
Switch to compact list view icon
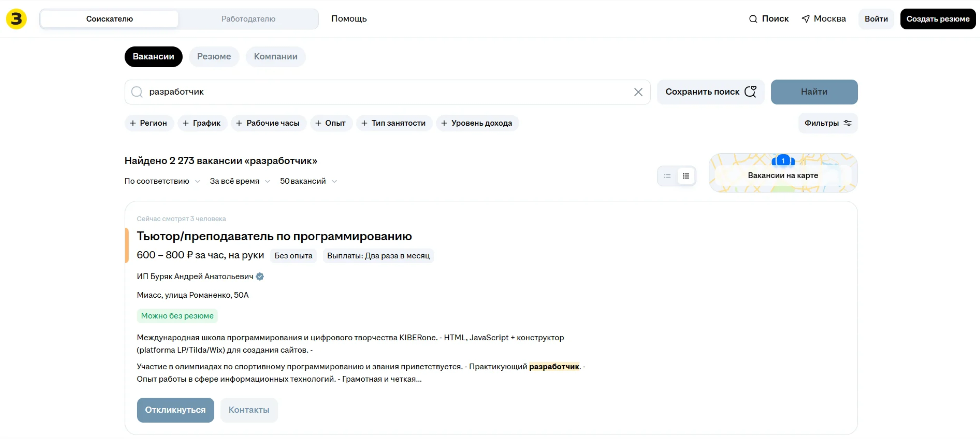click(667, 176)
